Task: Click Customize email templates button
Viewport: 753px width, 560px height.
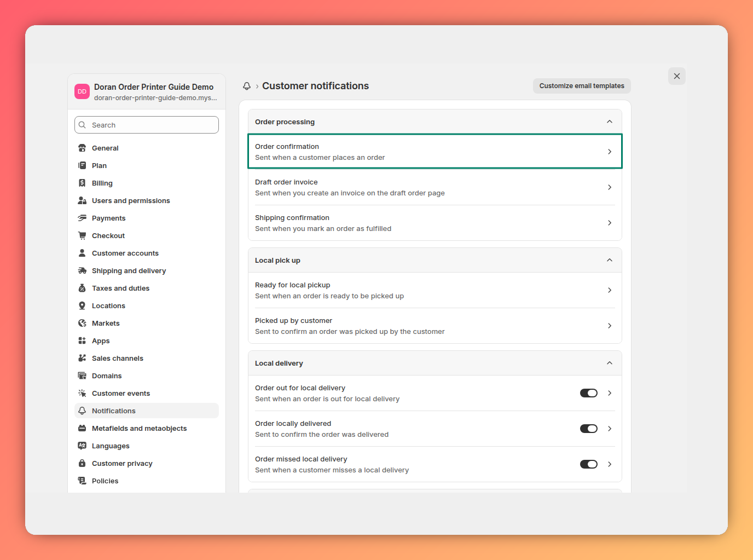Action: click(x=582, y=86)
